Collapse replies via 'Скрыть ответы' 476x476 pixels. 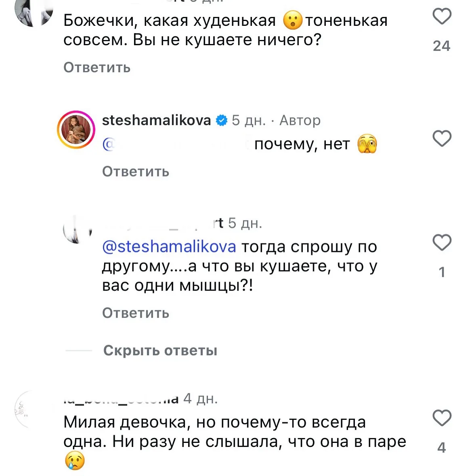click(x=160, y=350)
